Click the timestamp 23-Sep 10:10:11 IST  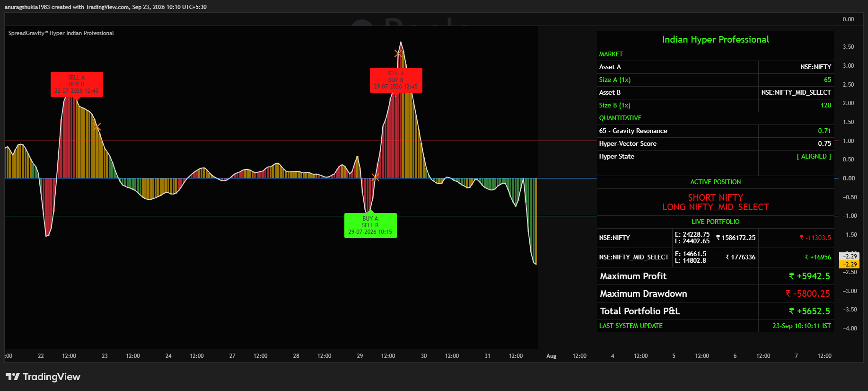click(x=801, y=326)
